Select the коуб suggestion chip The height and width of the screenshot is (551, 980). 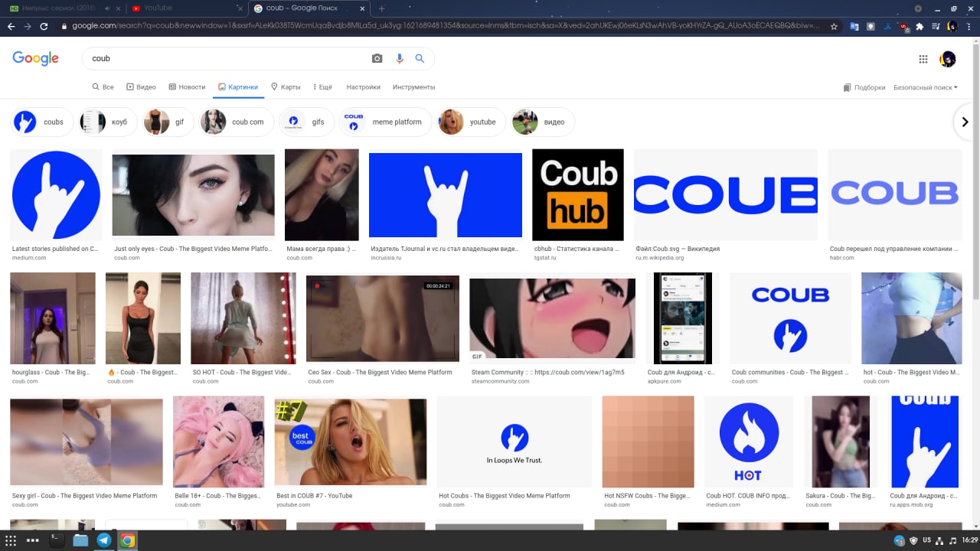coord(108,122)
